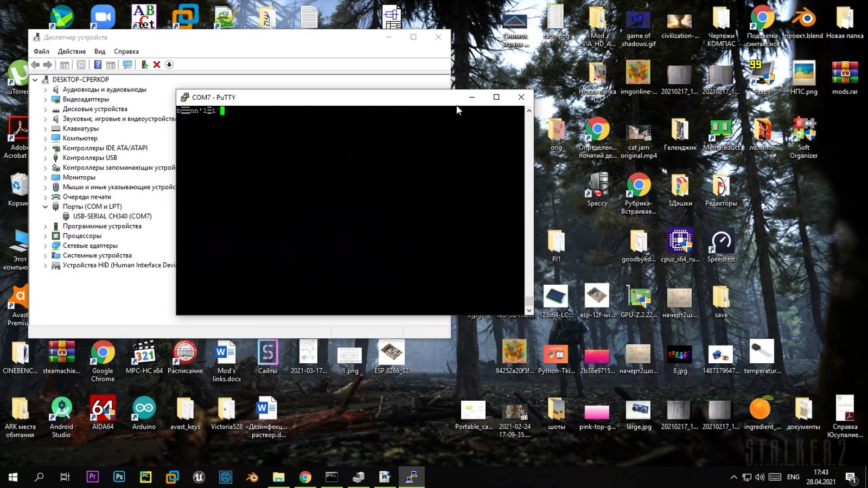
Task: Open Unreal Engine taskbar icon
Action: pos(199,477)
